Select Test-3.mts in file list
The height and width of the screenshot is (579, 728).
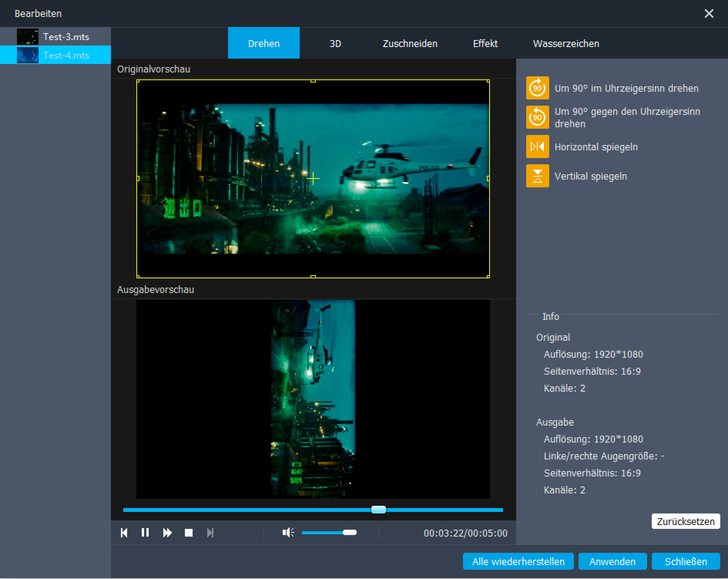click(x=55, y=37)
